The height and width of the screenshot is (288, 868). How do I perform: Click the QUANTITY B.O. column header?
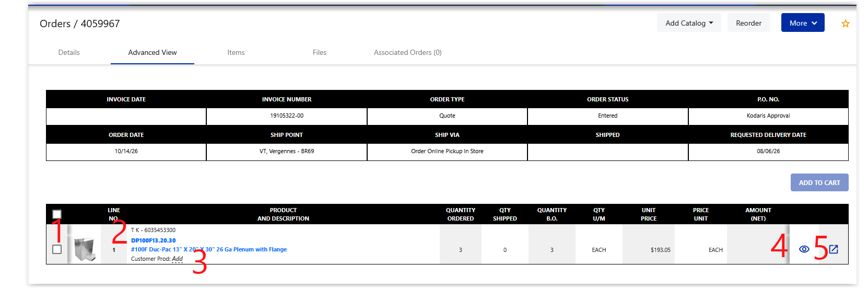point(552,214)
